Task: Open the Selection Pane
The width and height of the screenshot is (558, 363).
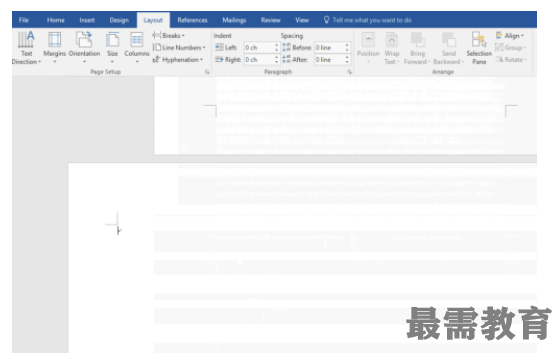Action: tap(479, 48)
